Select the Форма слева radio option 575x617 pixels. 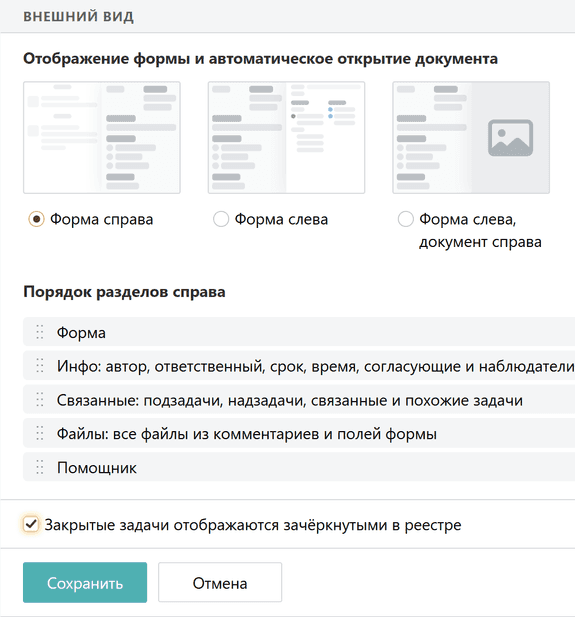221,219
